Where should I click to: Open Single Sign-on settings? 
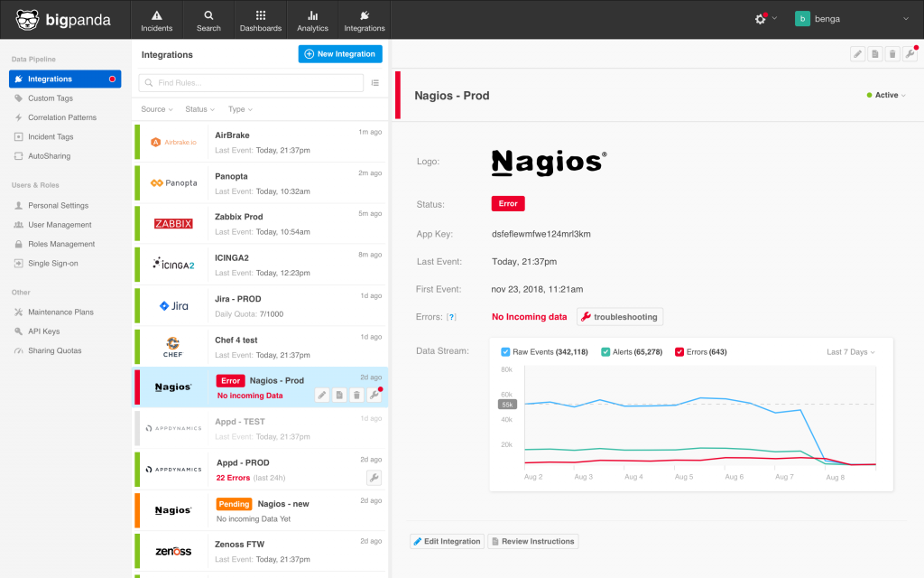[52, 264]
